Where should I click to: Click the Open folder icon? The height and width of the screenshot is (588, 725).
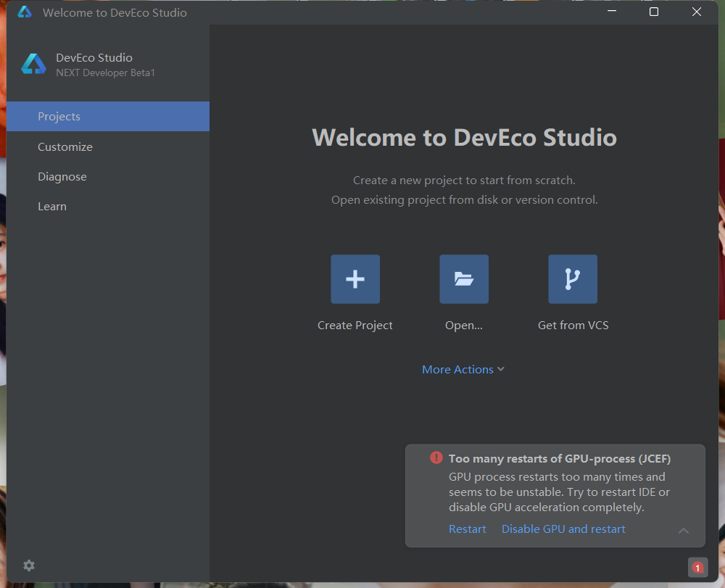point(464,279)
